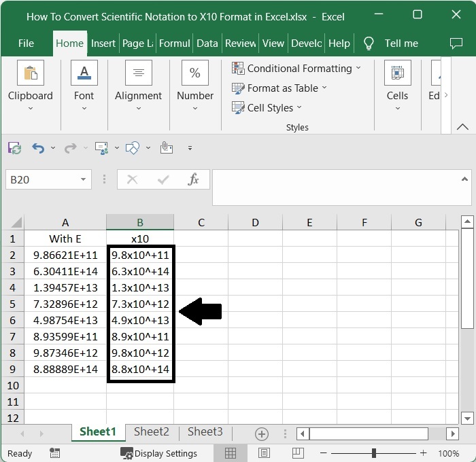Click the horizontal scrollbar right arrow
Viewport: 476px width, 462px height.
453,433
